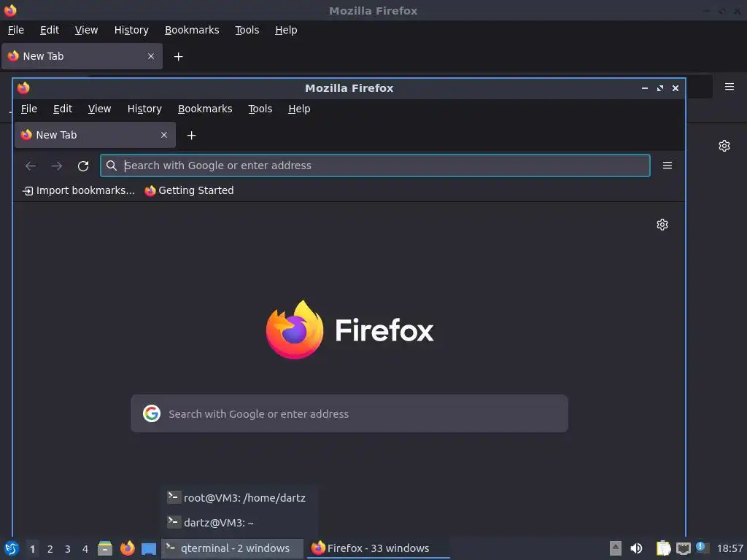This screenshot has width=747, height=560.
Task: Open the Getting Started bookmark
Action: tap(189, 190)
